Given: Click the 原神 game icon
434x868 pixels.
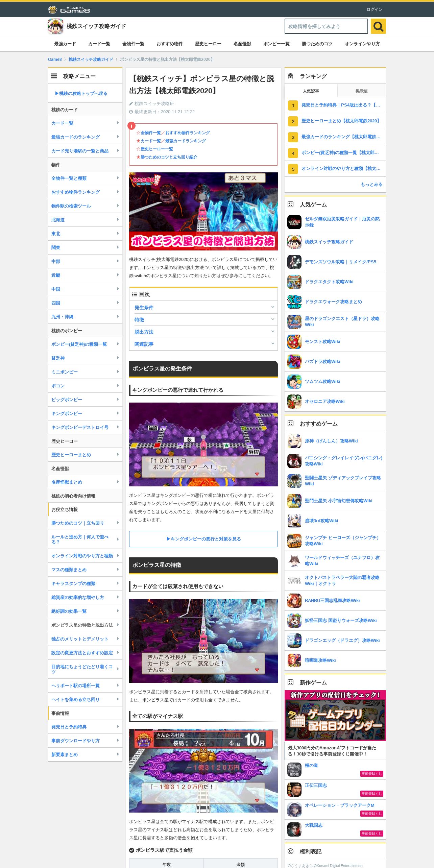Looking at the screenshot, I should (x=294, y=441).
